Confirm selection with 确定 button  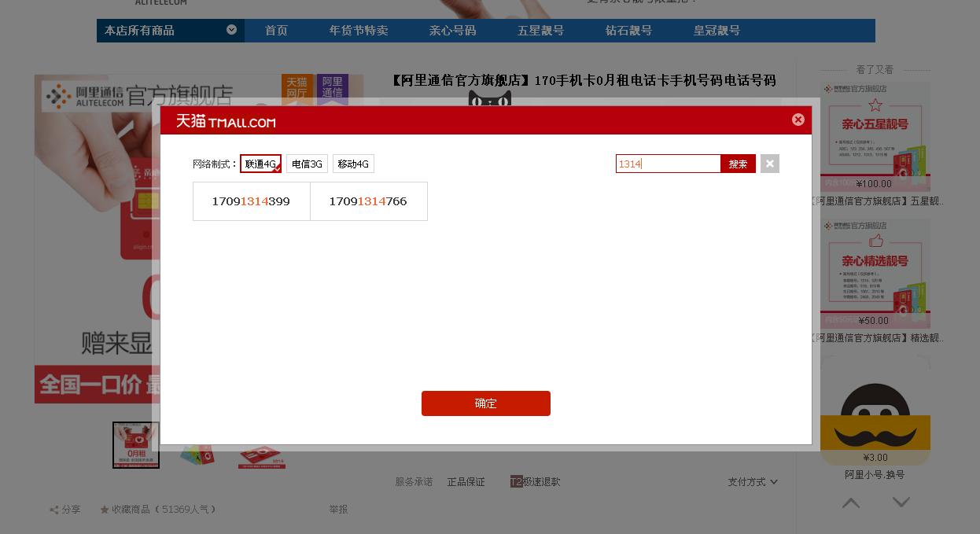pyautogui.click(x=486, y=403)
